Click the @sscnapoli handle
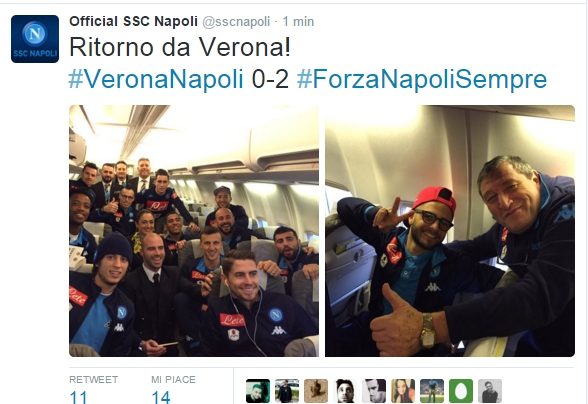 tap(236, 22)
